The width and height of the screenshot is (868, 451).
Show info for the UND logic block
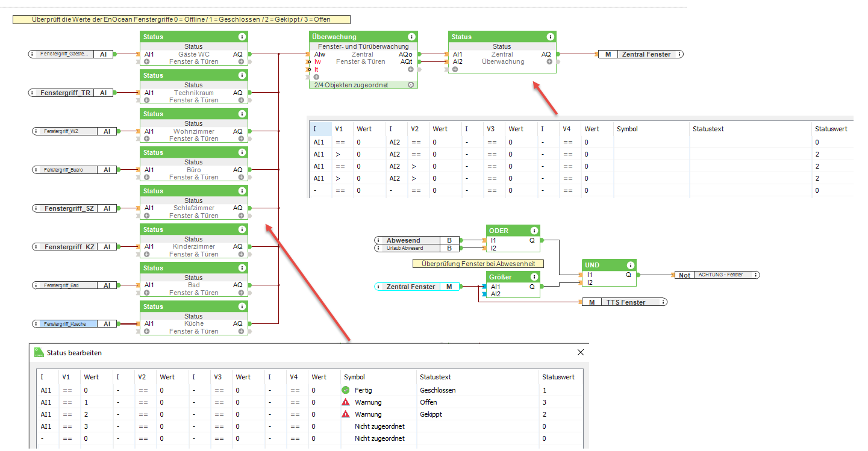tap(630, 265)
